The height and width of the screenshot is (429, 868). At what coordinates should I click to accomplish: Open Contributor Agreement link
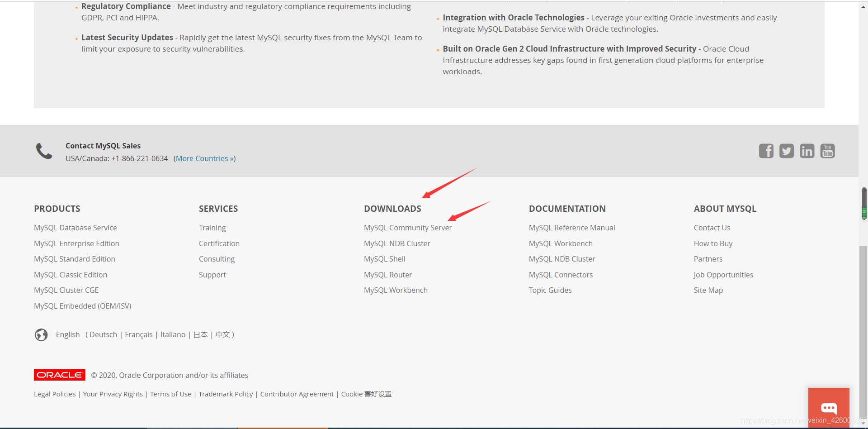click(x=297, y=394)
